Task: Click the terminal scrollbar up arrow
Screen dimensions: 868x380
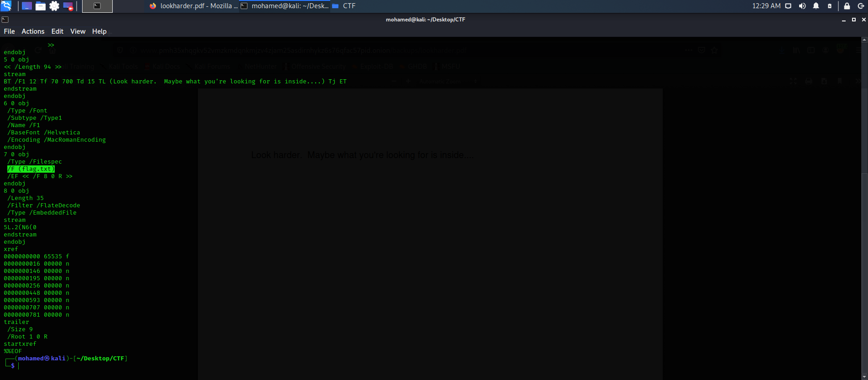Action: coord(864,40)
